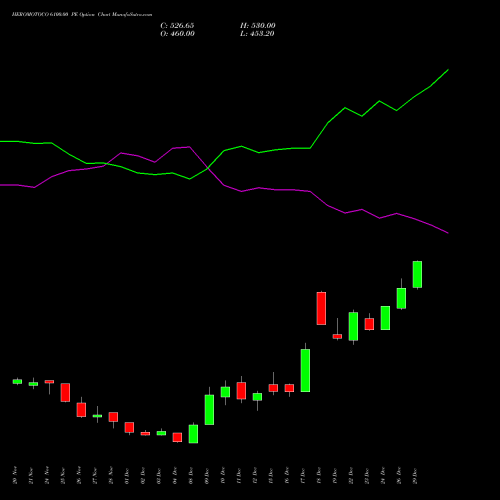Click the 23 Dec date label
Screen dimensions: 500x500
(x=367, y=475)
